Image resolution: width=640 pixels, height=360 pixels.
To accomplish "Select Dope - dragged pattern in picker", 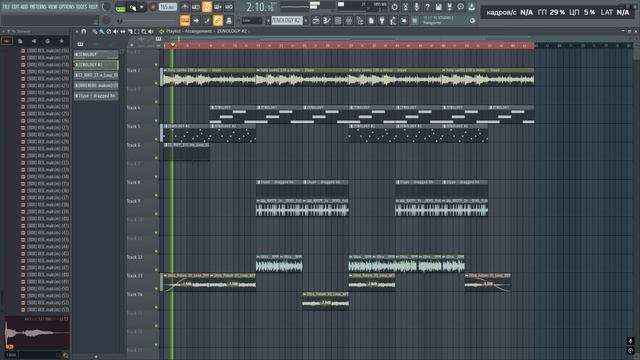I will click(x=96, y=96).
